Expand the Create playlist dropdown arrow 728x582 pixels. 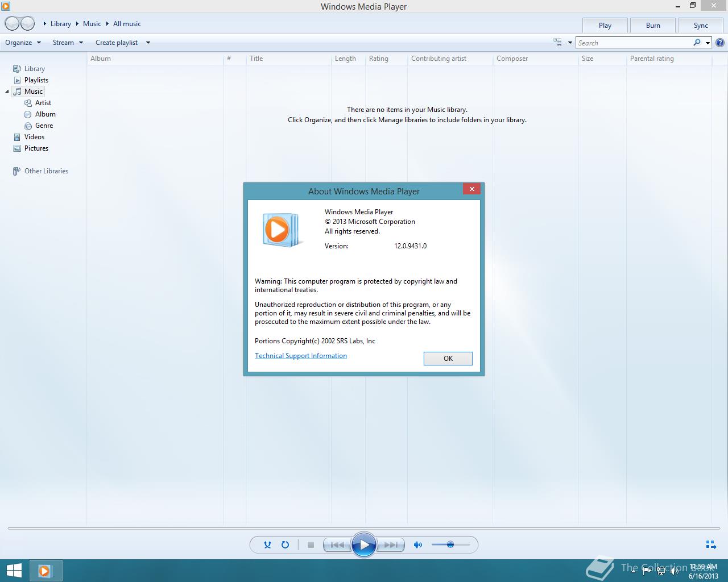click(x=148, y=43)
